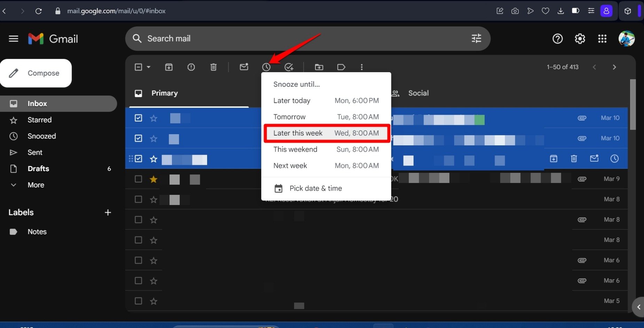Open the Snoozed folder
This screenshot has height=328, width=644.
pos(41,136)
